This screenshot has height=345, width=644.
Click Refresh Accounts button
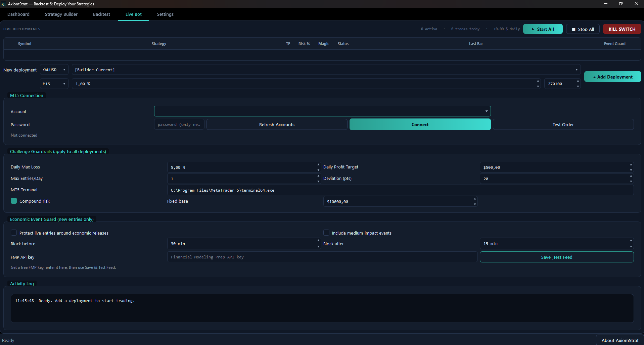pyautogui.click(x=277, y=125)
